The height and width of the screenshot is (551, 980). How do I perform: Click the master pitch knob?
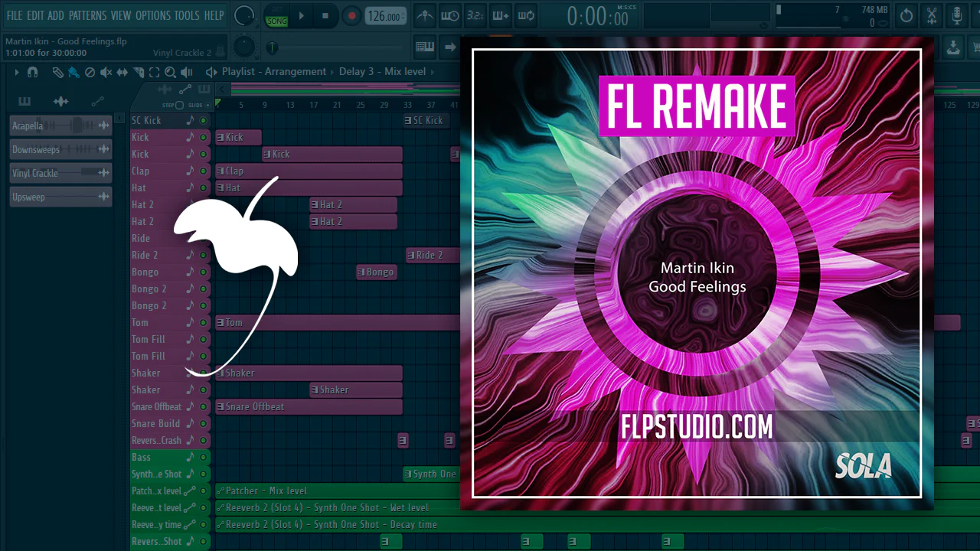[x=244, y=47]
